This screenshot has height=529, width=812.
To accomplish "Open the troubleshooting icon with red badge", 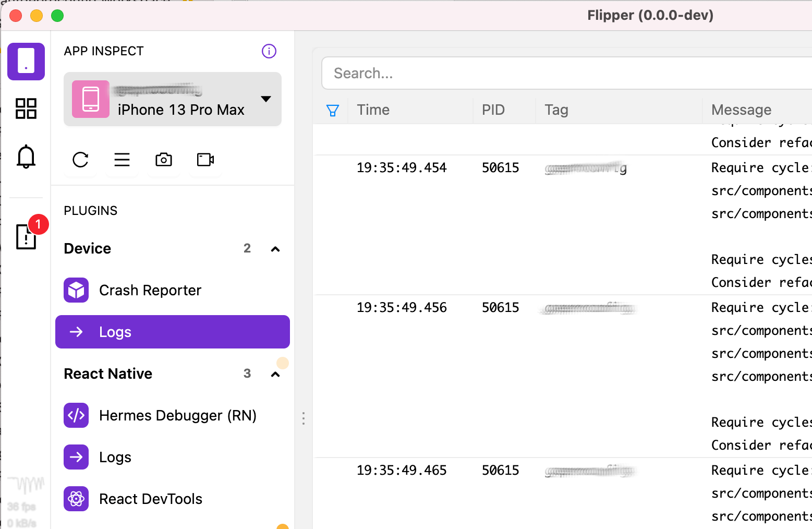I will tap(26, 236).
